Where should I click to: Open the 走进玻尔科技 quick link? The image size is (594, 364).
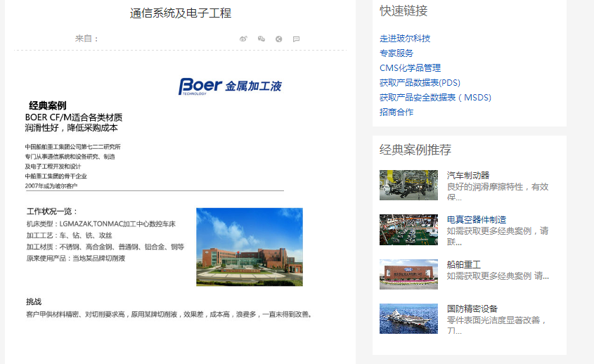coord(405,39)
